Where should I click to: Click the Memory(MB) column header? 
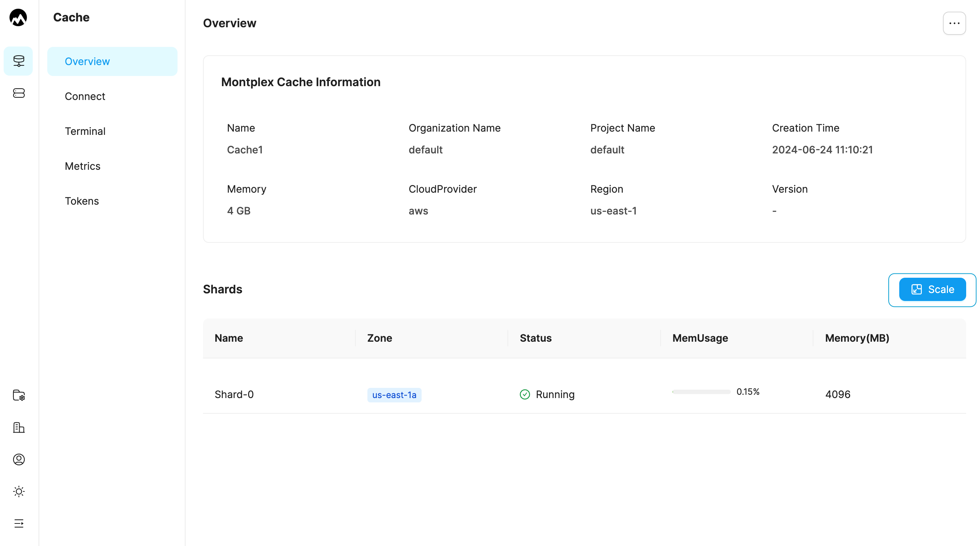[x=857, y=338]
